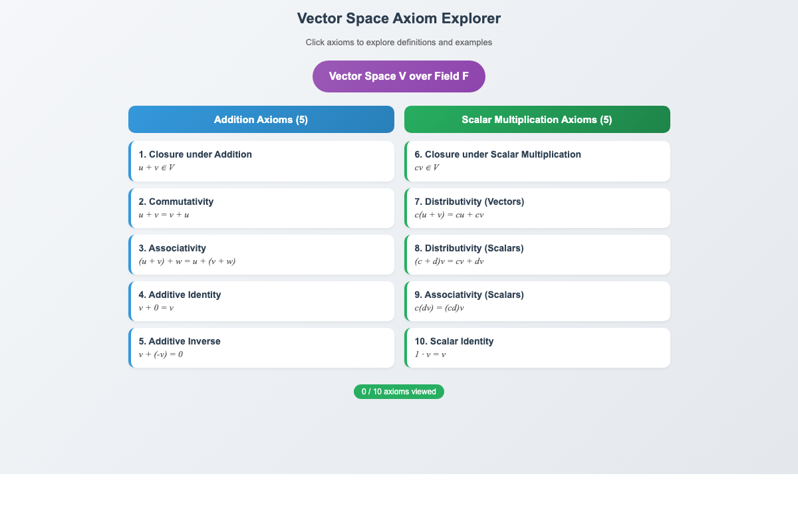Viewport: 798px width, 532px height.
Task: Click the Vector Space V over Field F badge
Action: coord(399,76)
